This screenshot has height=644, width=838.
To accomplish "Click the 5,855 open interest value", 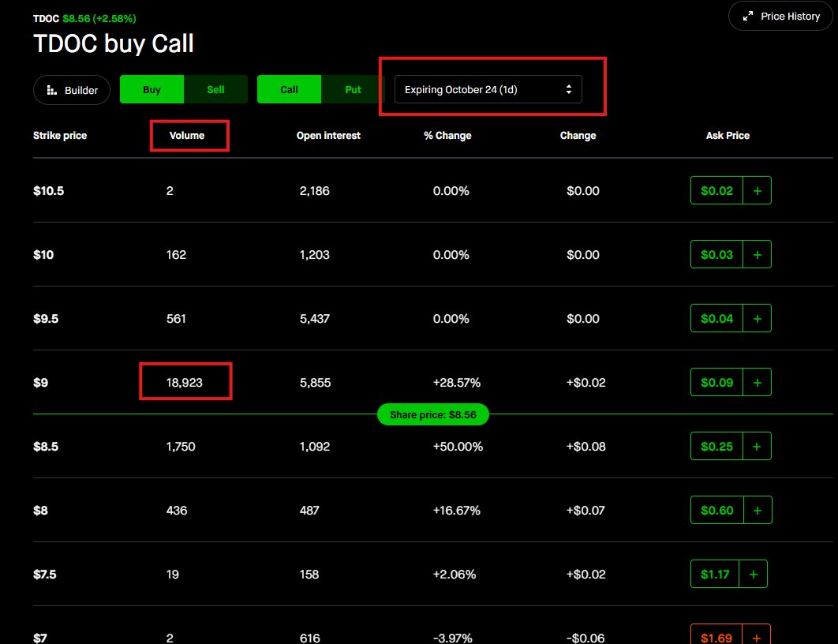I will (316, 382).
